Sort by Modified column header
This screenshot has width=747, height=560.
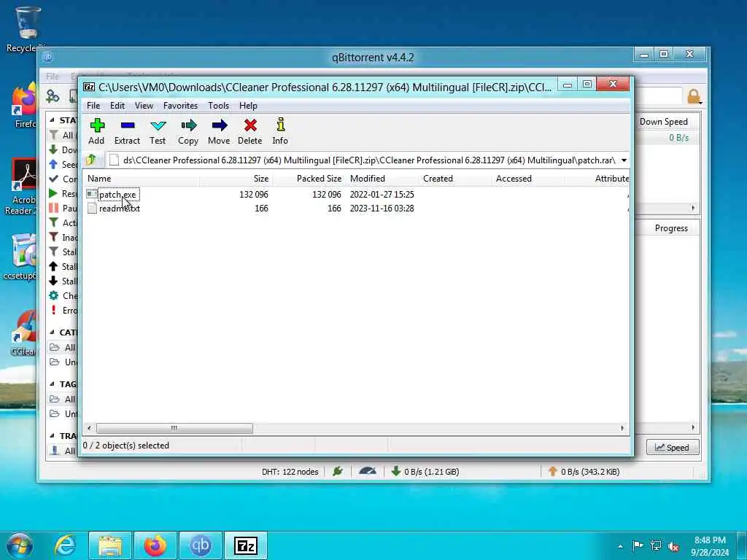coord(382,179)
